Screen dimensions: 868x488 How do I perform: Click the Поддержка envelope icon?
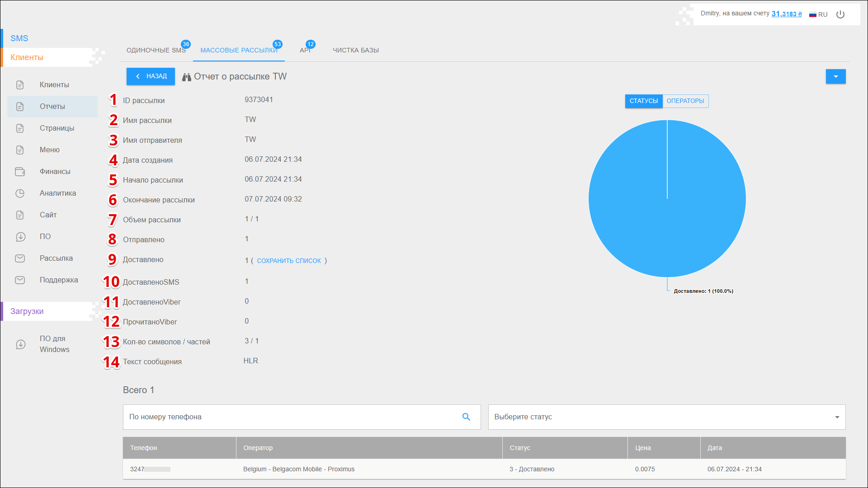[20, 280]
